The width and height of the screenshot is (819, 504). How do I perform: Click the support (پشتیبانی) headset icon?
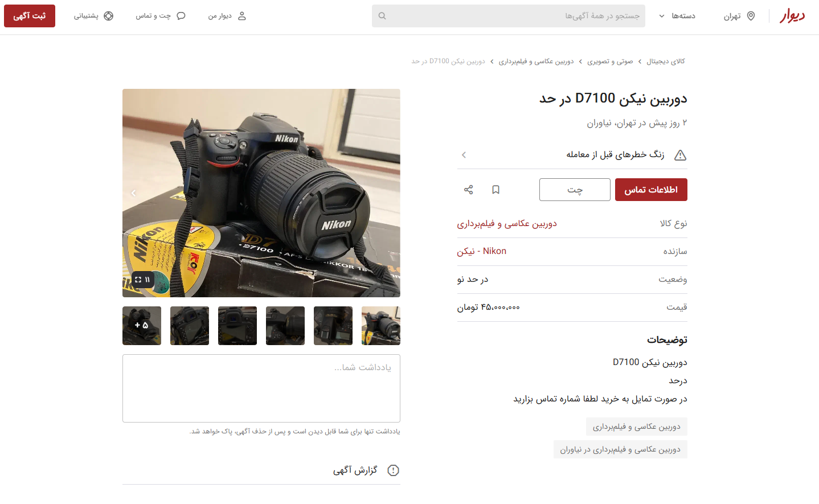pyautogui.click(x=108, y=15)
